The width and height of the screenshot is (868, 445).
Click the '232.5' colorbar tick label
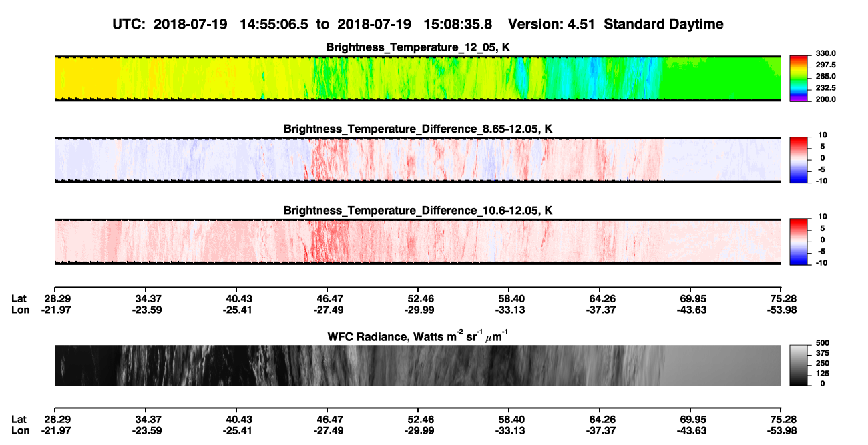click(826, 88)
